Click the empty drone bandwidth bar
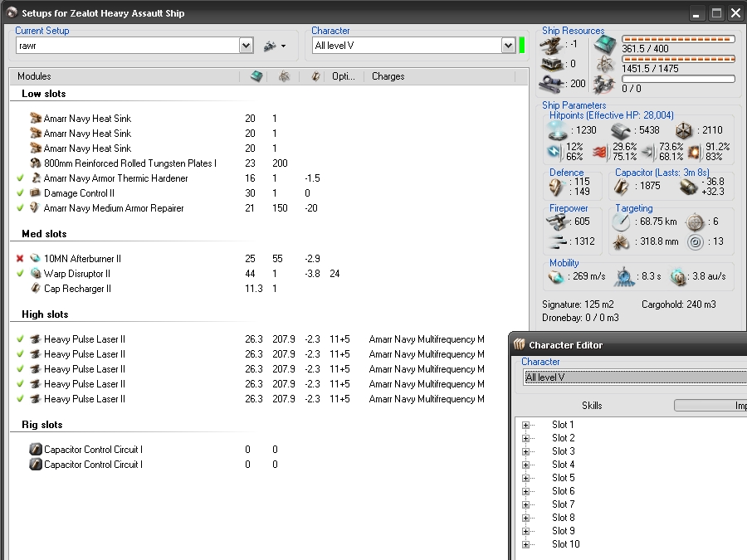Viewport: 747px width, 560px height. tap(678, 79)
